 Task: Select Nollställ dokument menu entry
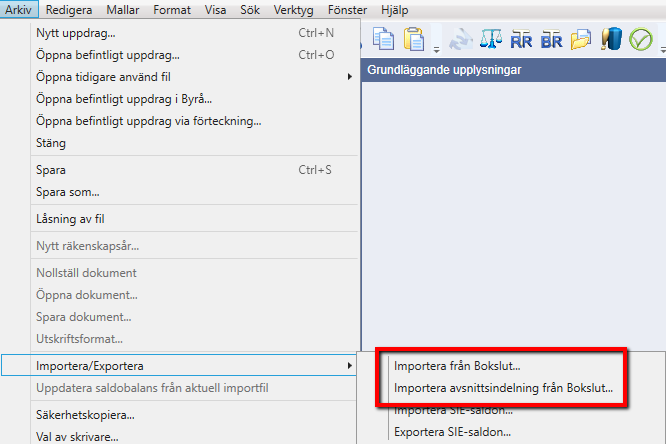point(195,273)
